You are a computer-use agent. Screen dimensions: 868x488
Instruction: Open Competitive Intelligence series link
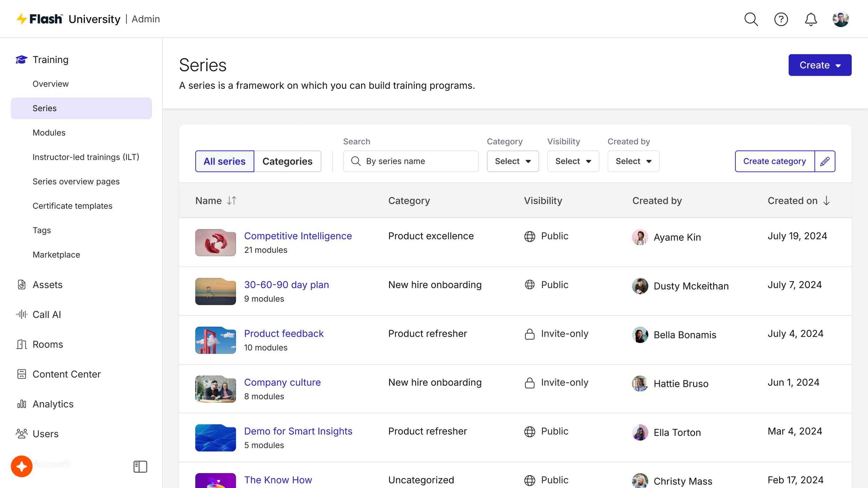pyautogui.click(x=298, y=236)
